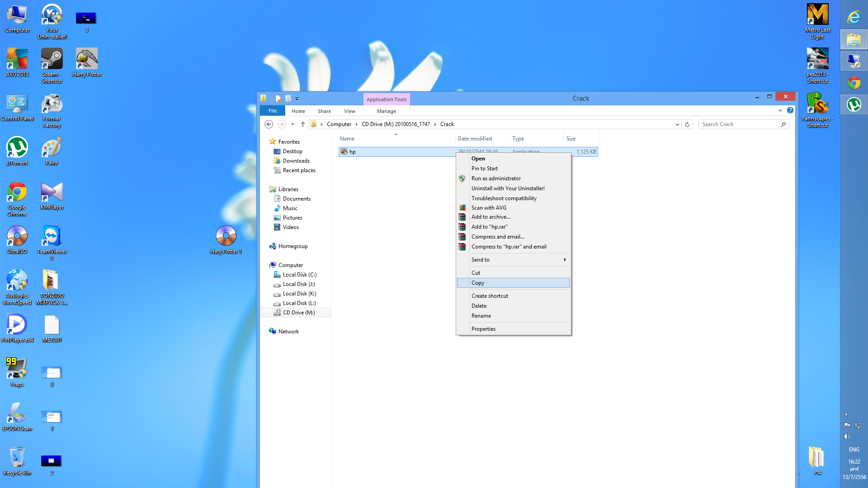Click the Back navigation arrow

pyautogui.click(x=269, y=124)
